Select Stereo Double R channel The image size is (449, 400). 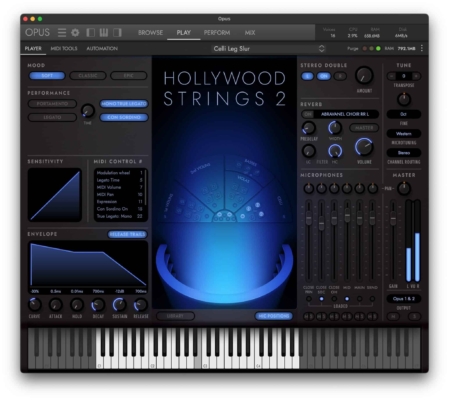tap(340, 76)
